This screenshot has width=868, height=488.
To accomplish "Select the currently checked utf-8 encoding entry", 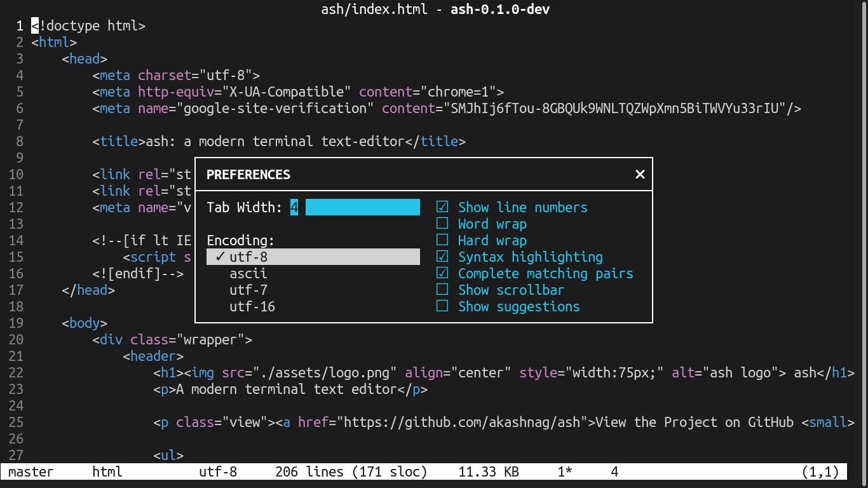I will coord(248,257).
